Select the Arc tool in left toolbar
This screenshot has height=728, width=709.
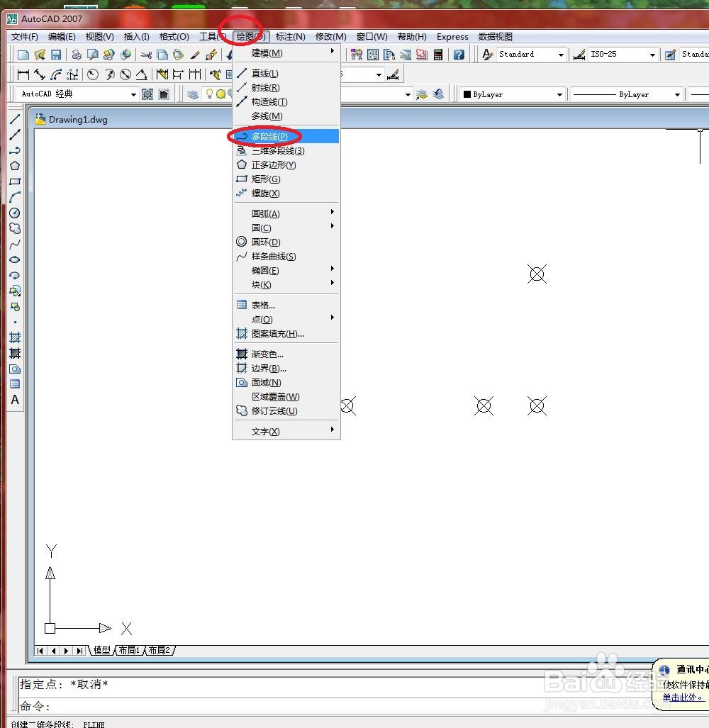point(15,197)
